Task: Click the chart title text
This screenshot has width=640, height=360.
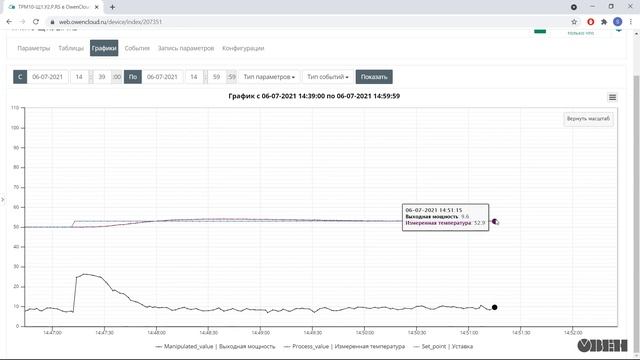Action: tap(314, 96)
